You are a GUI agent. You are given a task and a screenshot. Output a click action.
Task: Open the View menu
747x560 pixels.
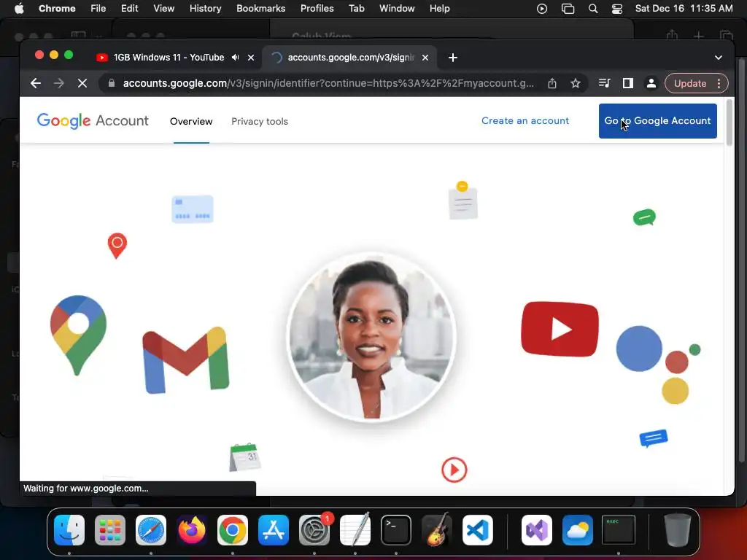pyautogui.click(x=164, y=9)
